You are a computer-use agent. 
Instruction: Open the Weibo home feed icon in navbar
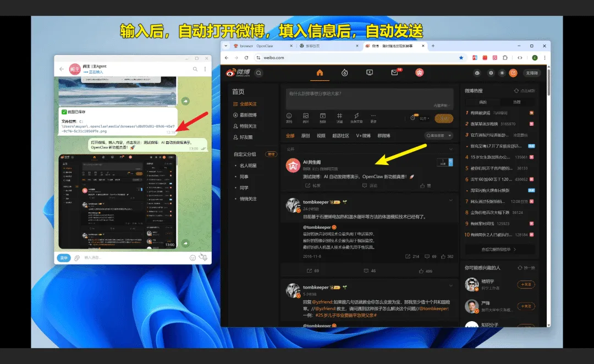click(x=320, y=73)
